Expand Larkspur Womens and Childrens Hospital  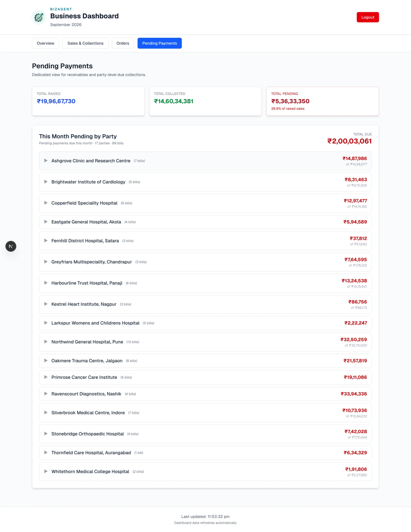point(205,323)
